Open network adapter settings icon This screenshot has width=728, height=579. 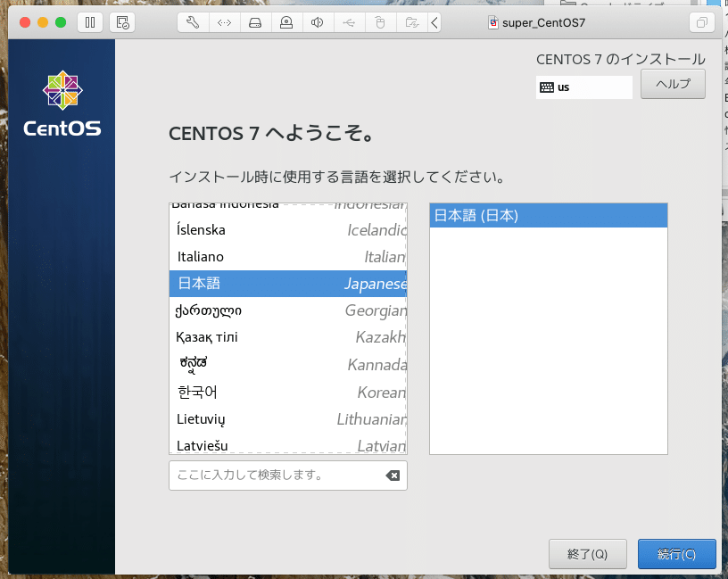(x=224, y=22)
